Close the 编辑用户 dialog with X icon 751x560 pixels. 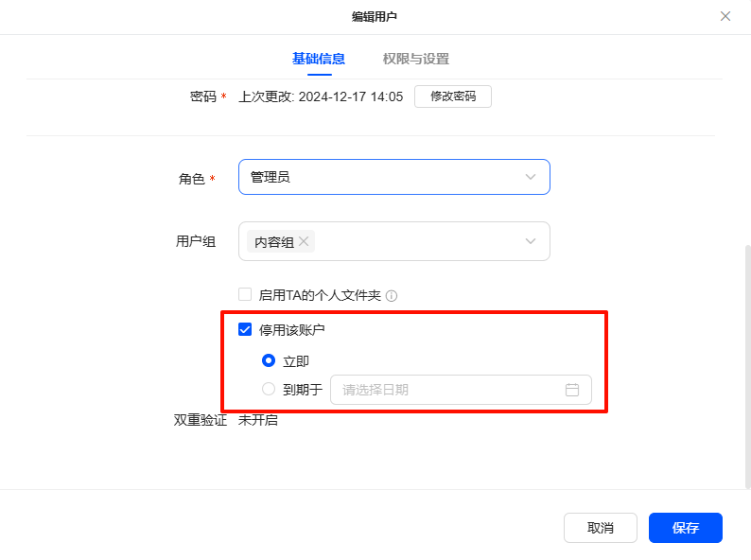[x=725, y=16]
